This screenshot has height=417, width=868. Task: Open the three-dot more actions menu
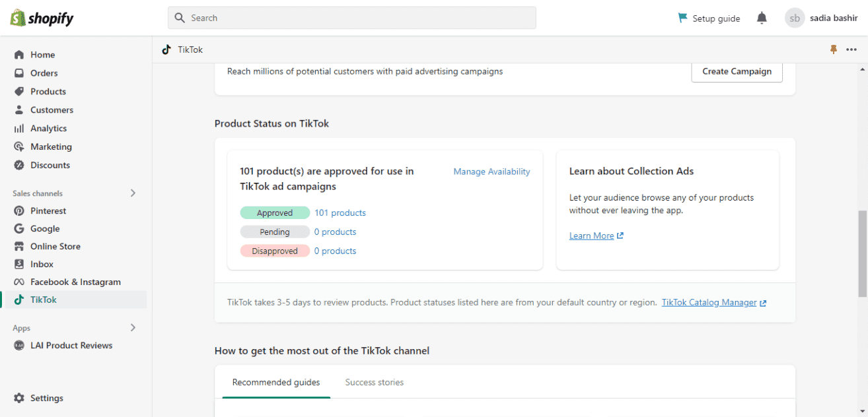click(x=851, y=50)
